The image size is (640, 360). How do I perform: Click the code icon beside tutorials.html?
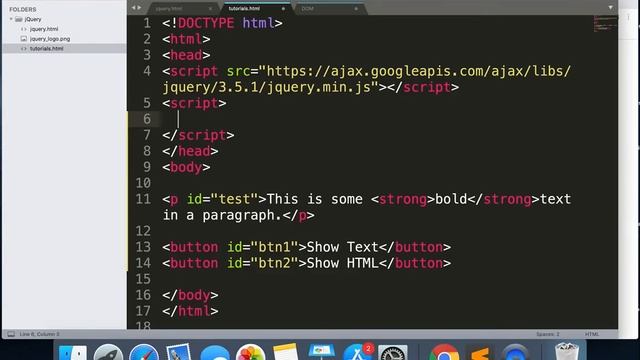(24, 49)
